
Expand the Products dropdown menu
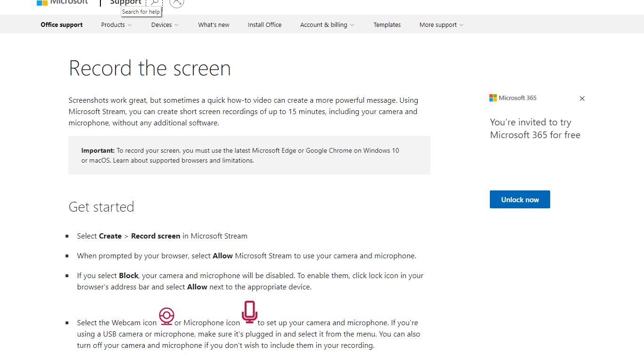pos(116,25)
